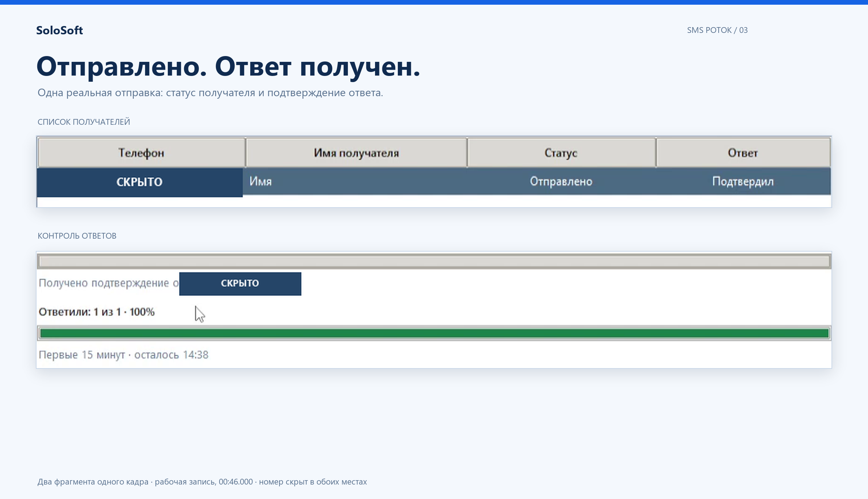Click the text Получено подтверждение
This screenshot has height=499, width=868.
pyautogui.click(x=104, y=283)
